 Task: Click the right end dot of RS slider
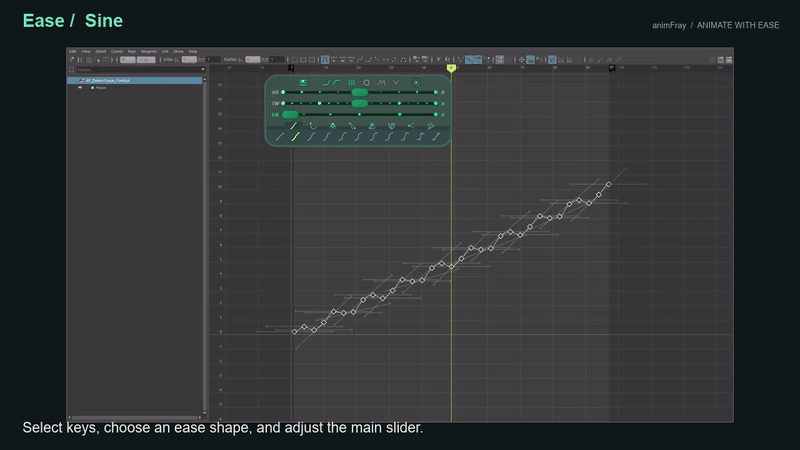point(436,92)
